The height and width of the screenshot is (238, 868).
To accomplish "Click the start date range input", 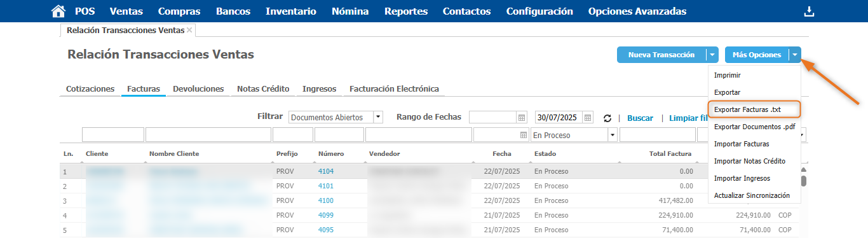I will pos(493,118).
